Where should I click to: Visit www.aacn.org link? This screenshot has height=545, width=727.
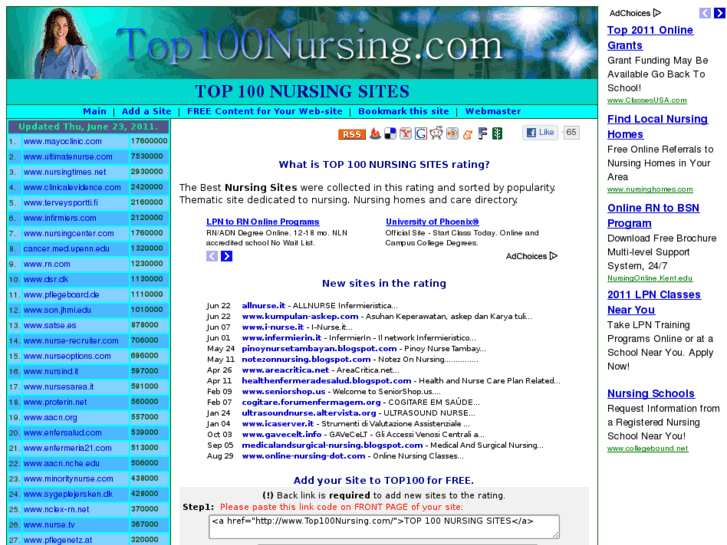tap(50, 417)
